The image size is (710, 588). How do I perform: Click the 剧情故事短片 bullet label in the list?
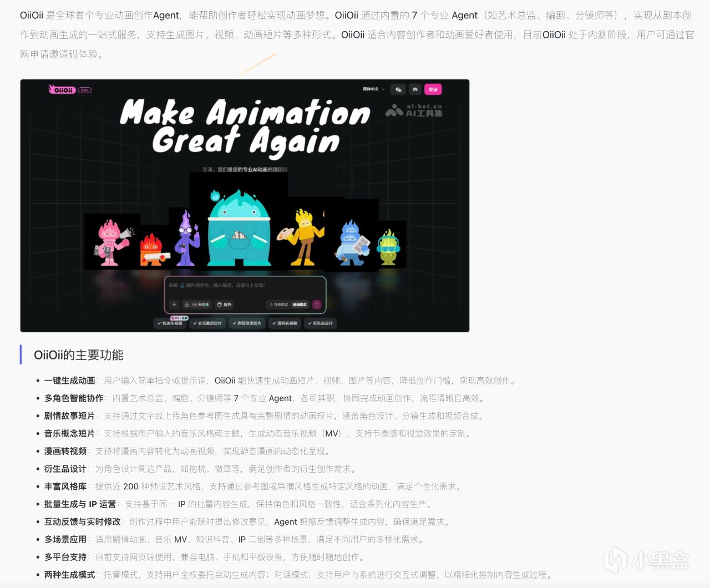[70, 416]
